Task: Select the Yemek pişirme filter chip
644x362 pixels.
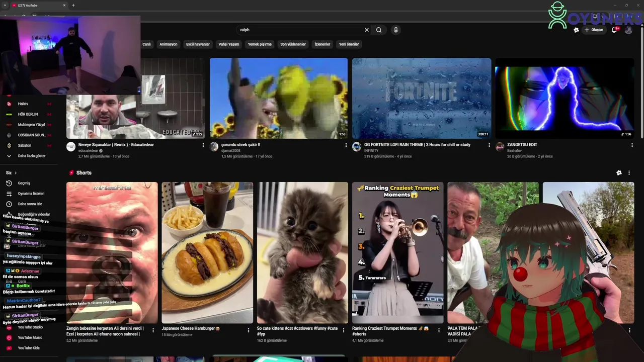Action: (x=260, y=44)
